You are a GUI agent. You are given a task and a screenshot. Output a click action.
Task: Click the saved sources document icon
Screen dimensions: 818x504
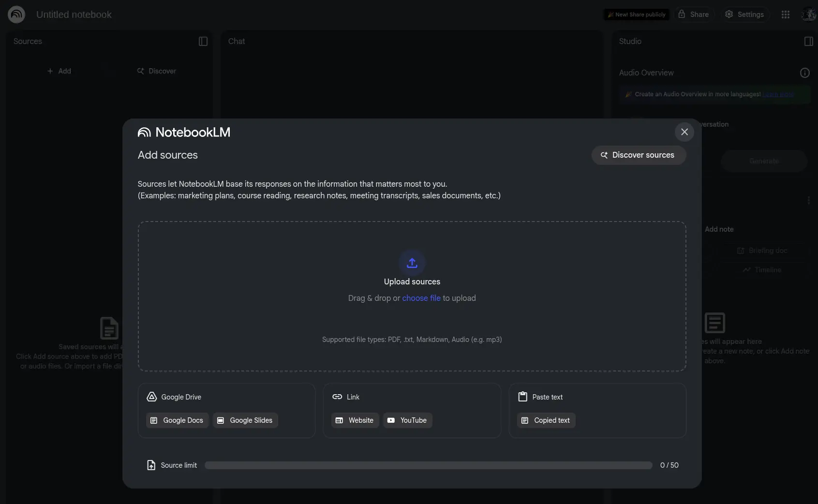tap(109, 328)
